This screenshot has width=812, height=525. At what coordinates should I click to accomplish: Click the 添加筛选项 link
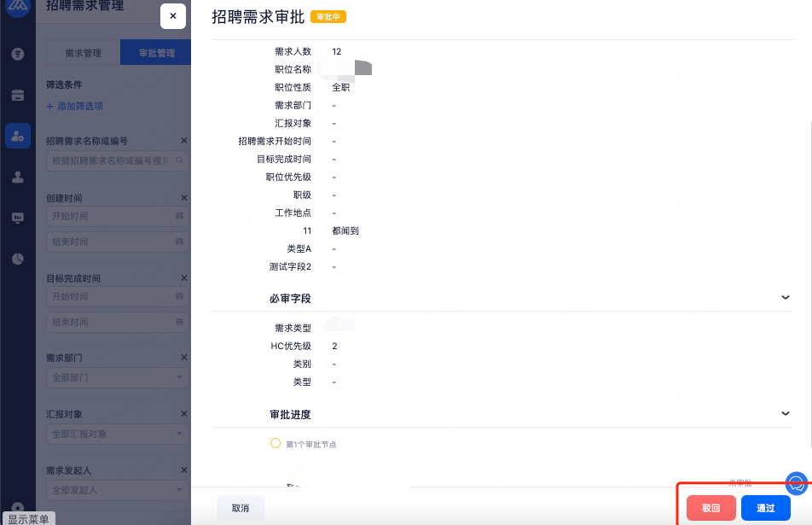click(x=74, y=106)
